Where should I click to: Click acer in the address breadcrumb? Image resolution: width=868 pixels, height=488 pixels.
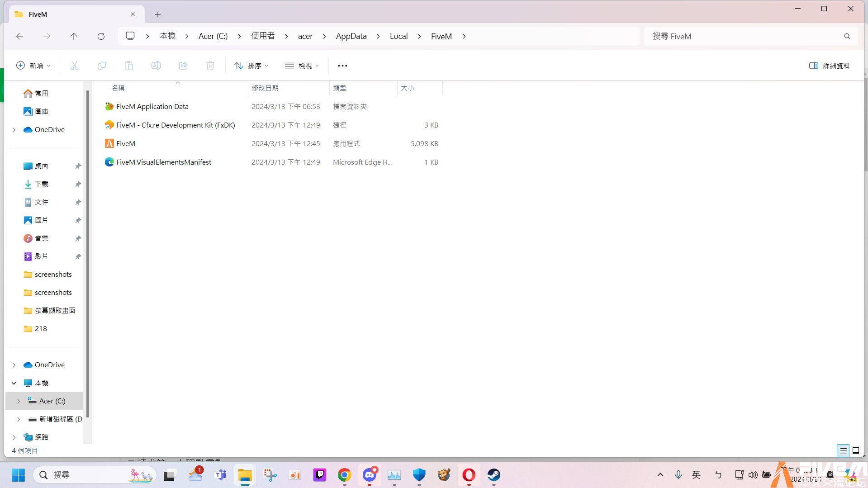305,36
